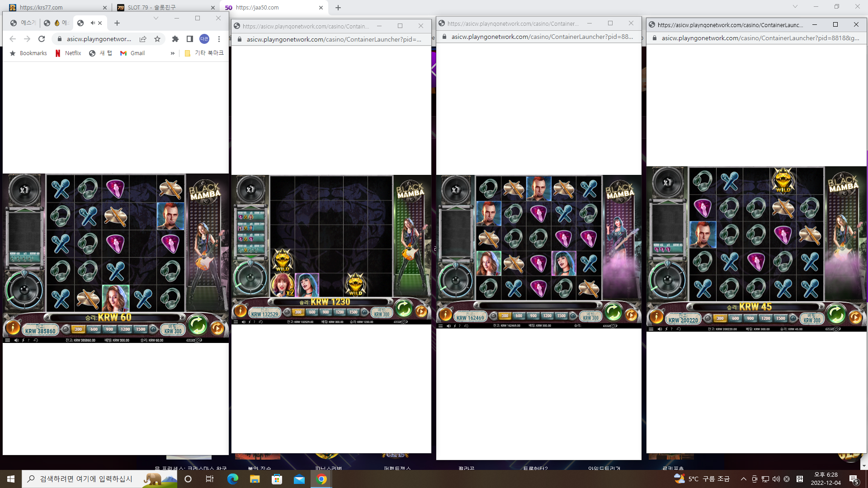Spin the reels in the third game window

tap(613, 311)
